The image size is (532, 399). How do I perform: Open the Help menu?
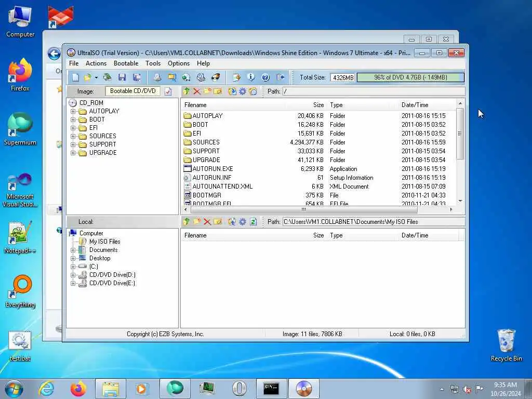(203, 63)
